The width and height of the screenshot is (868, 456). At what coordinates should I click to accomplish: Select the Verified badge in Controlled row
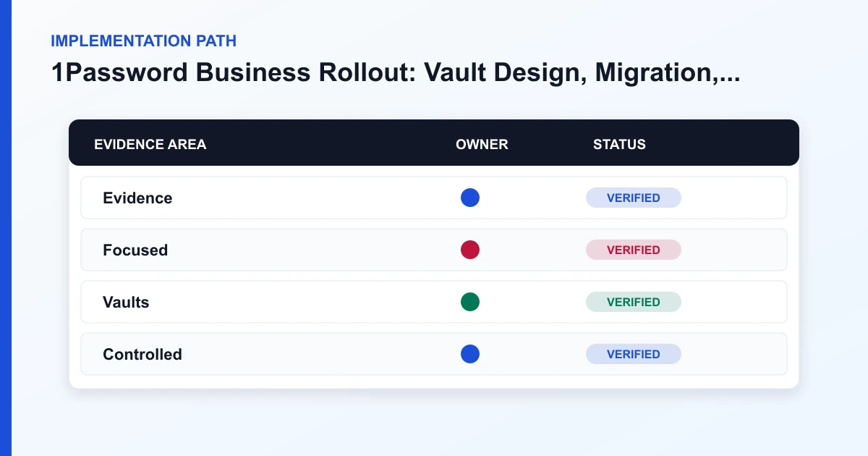click(634, 354)
